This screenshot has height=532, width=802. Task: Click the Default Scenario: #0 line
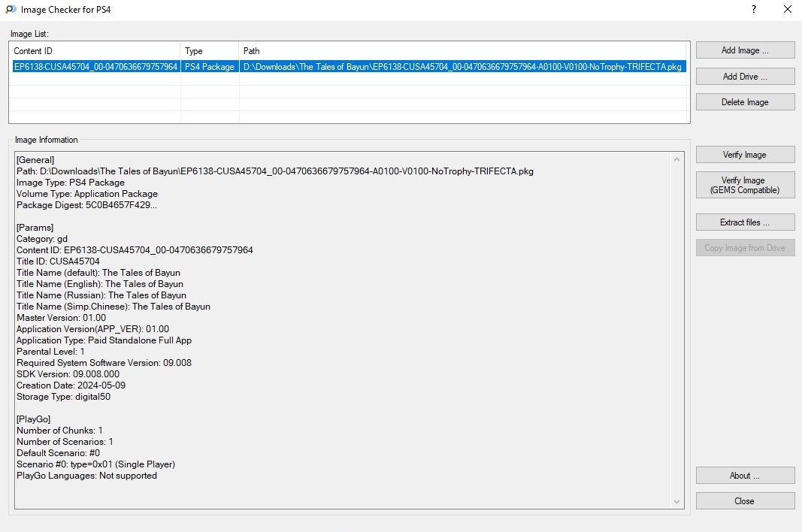(x=59, y=452)
